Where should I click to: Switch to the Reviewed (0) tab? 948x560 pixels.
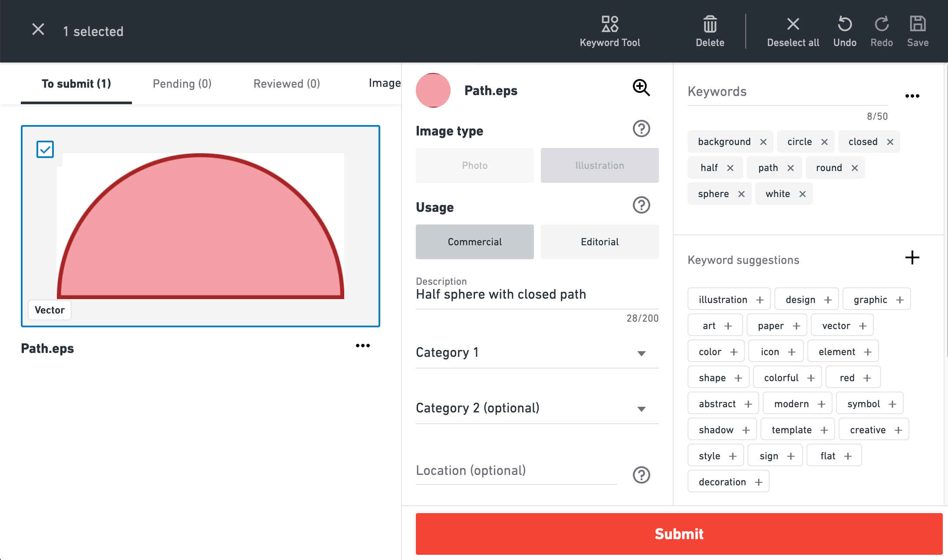[x=286, y=84]
